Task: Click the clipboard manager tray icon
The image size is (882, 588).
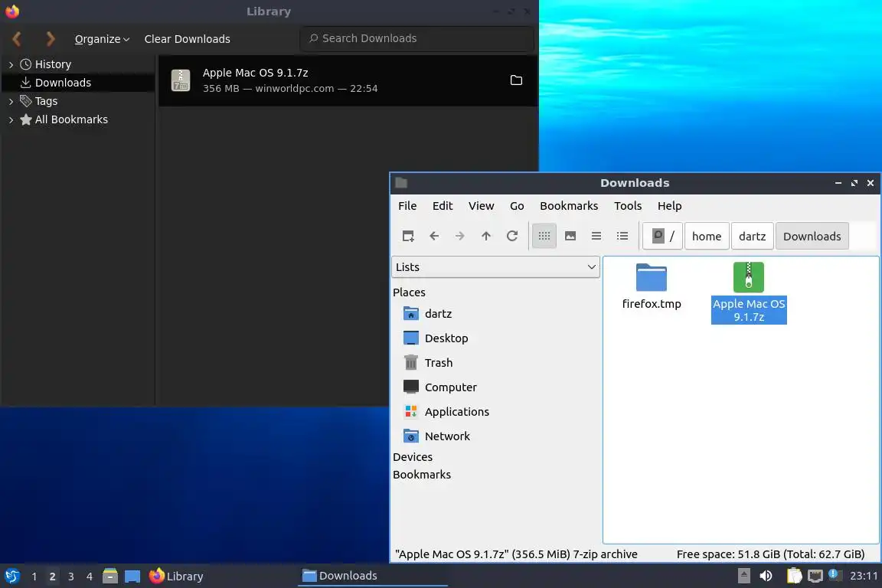Action: point(794,576)
